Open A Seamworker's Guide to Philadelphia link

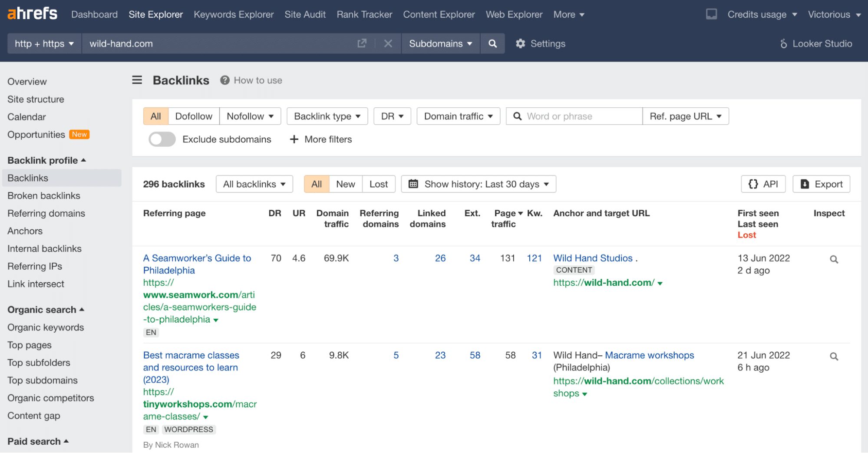197,264
